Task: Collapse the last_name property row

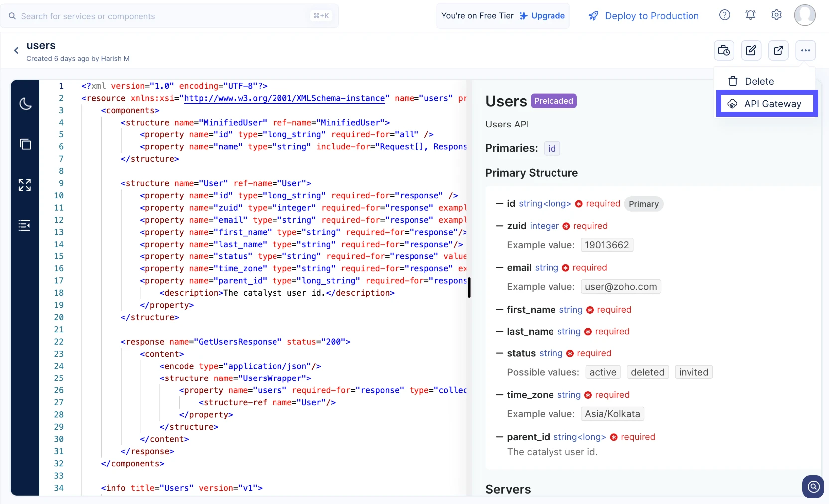Action: pyautogui.click(x=500, y=332)
